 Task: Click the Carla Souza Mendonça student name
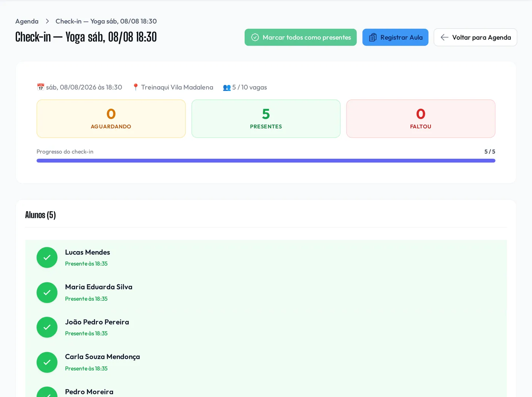click(103, 357)
